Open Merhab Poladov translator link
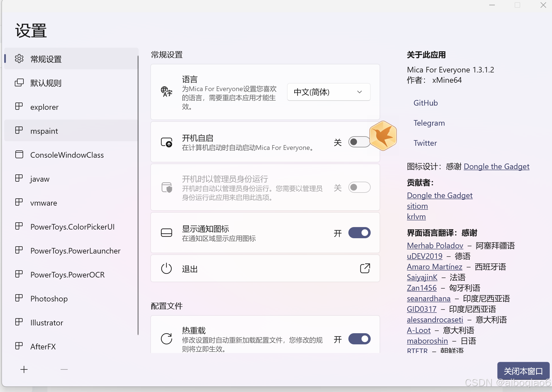This screenshot has width=552, height=392. point(435,245)
